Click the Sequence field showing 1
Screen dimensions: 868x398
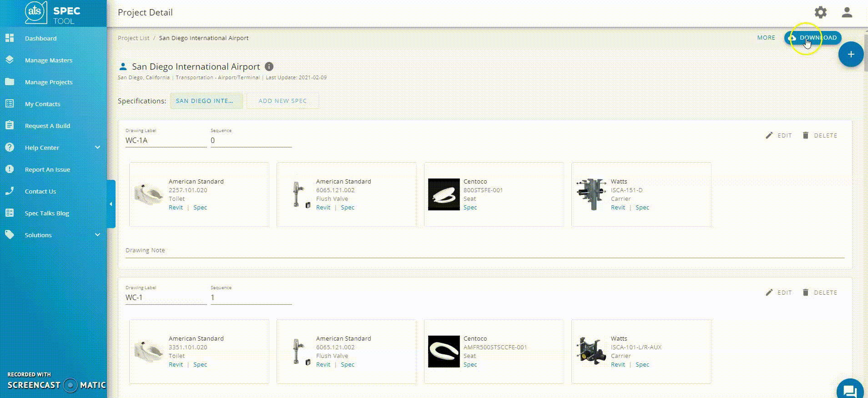(251, 297)
